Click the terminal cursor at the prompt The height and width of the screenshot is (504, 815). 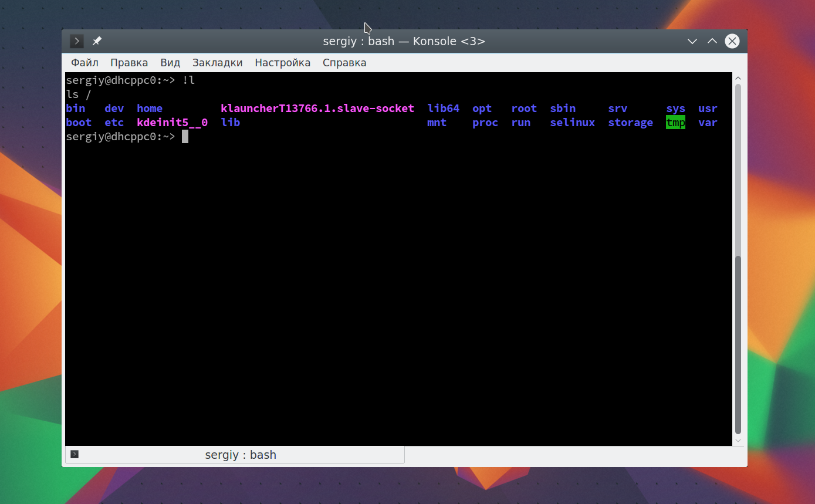point(185,137)
